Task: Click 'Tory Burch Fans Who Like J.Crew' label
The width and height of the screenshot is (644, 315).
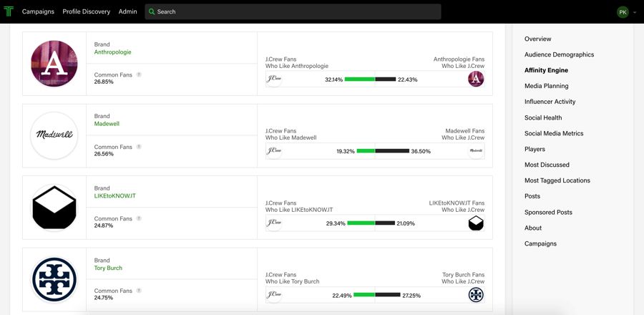Action: coord(463,278)
